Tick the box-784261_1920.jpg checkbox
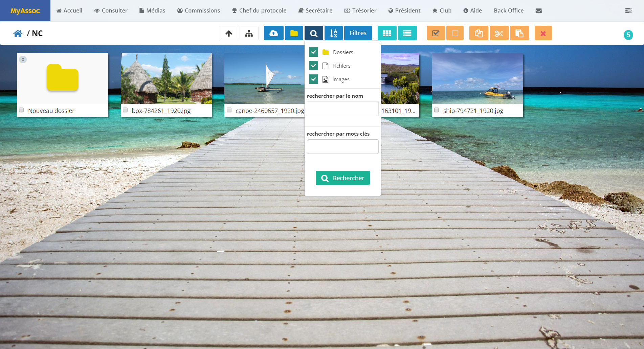644x349 pixels. 125,110
